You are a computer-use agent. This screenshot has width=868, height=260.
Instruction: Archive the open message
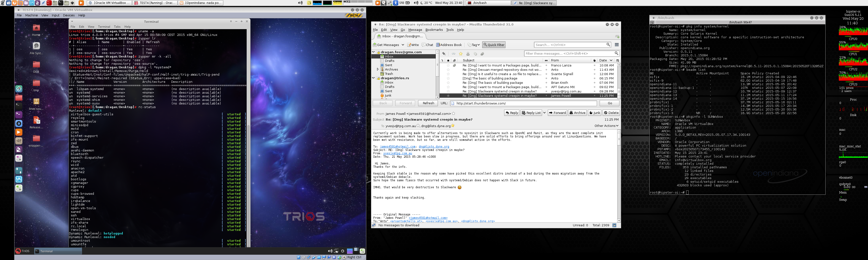click(577, 113)
